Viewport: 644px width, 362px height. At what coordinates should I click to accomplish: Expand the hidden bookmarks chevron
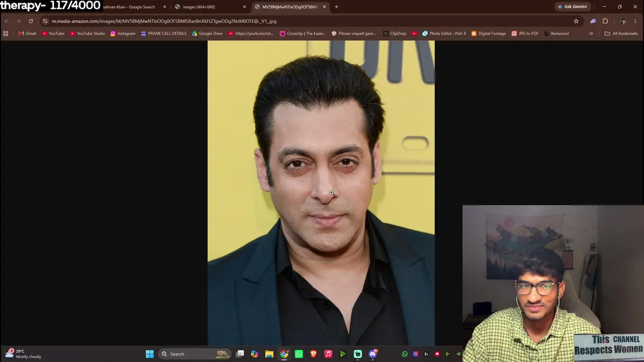coord(591,34)
